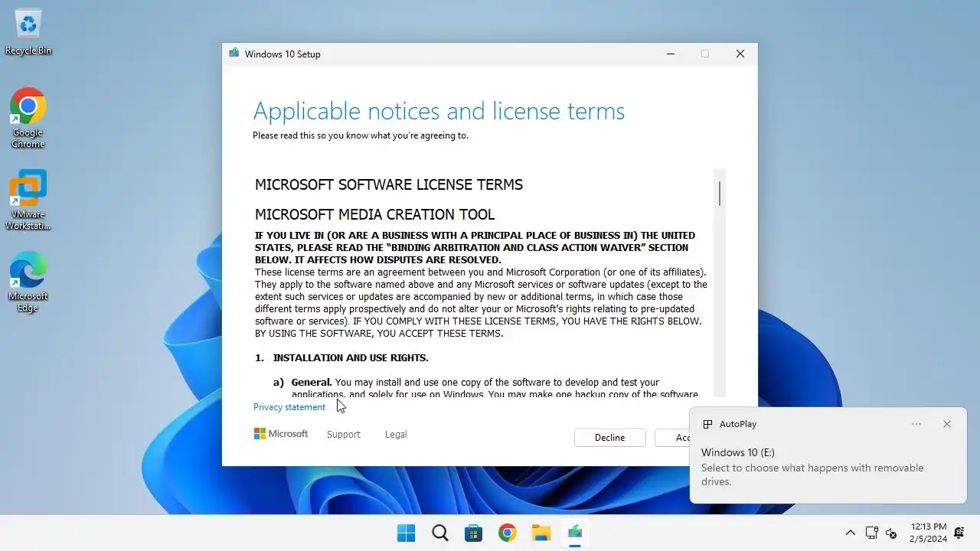Open the Google Chrome desktop shortcut
This screenshot has height=551, width=980.
pyautogui.click(x=28, y=118)
